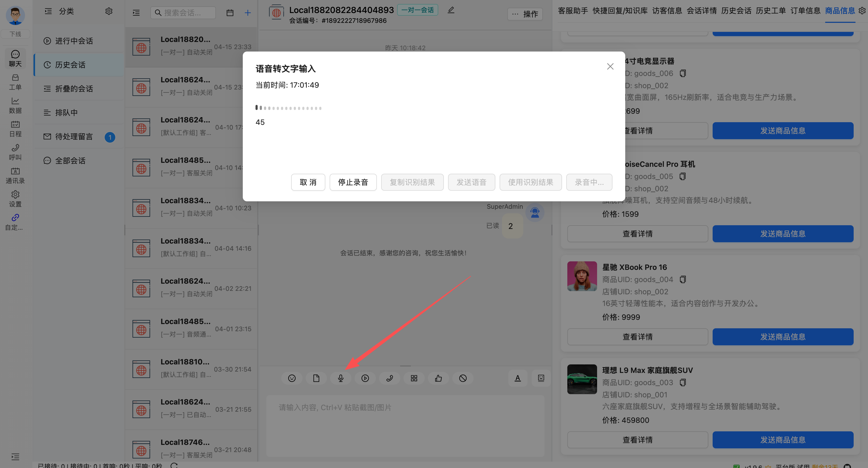
Task: Open the 呼叫 call sidebar icon
Action: click(x=15, y=152)
